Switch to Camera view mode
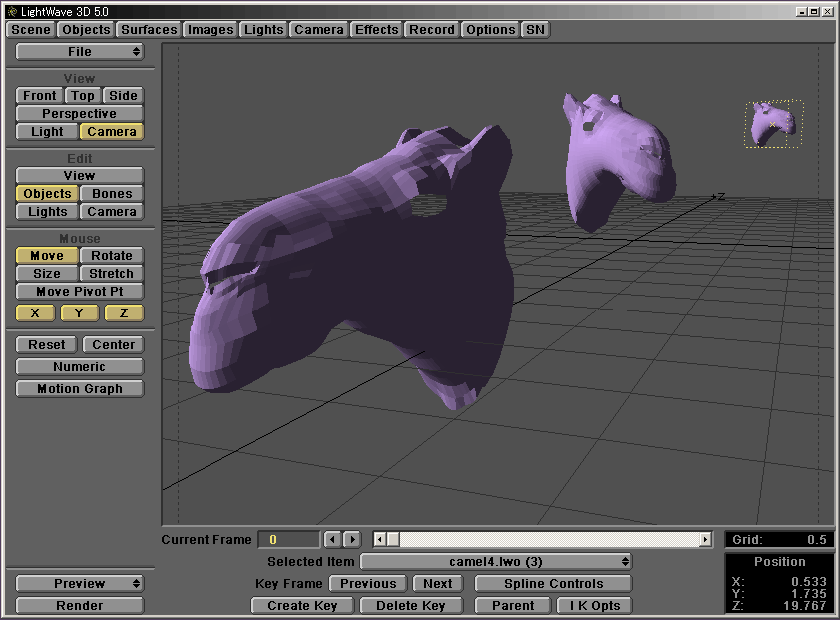Screen dimensions: 840x620 (x=112, y=132)
